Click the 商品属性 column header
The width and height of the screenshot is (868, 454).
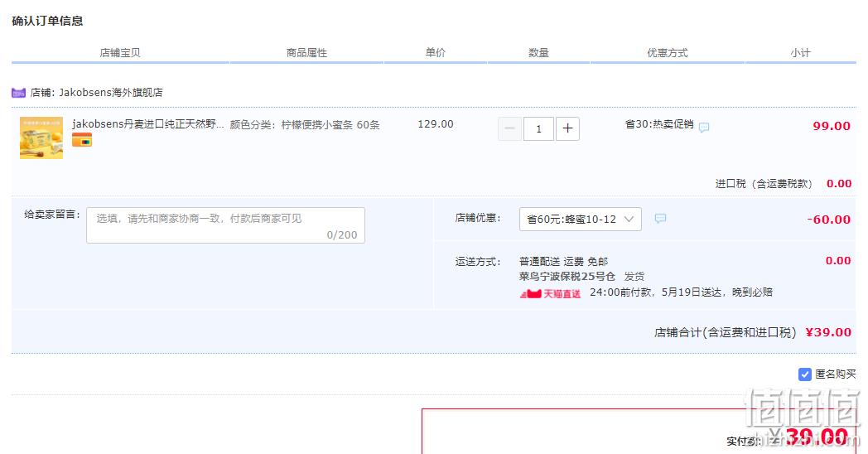(x=306, y=52)
